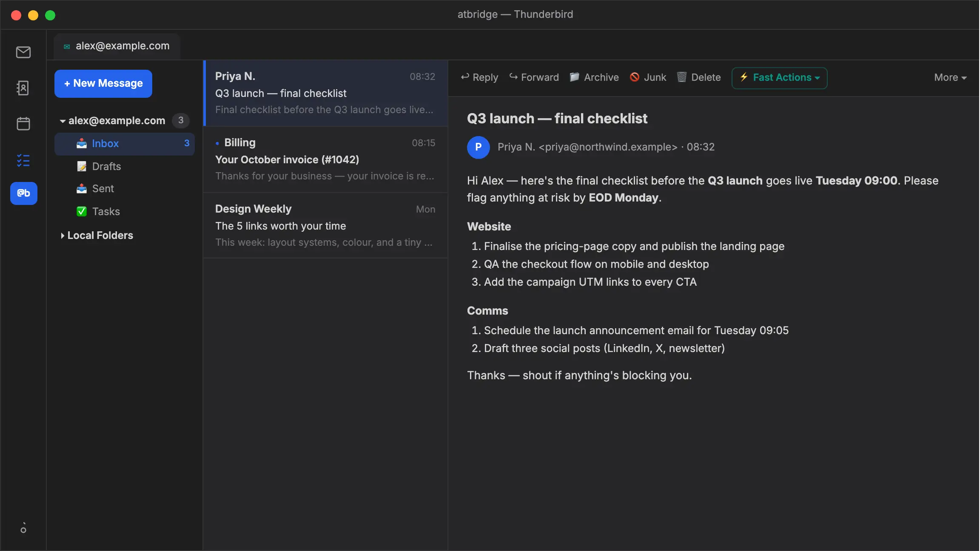Open the More dropdown menu

[950, 77]
